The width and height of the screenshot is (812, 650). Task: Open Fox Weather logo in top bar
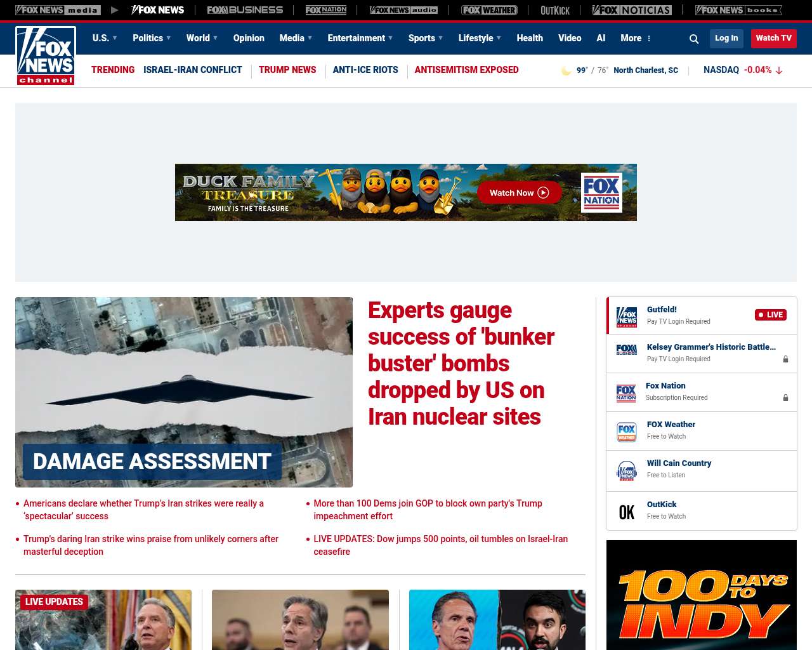point(489,10)
